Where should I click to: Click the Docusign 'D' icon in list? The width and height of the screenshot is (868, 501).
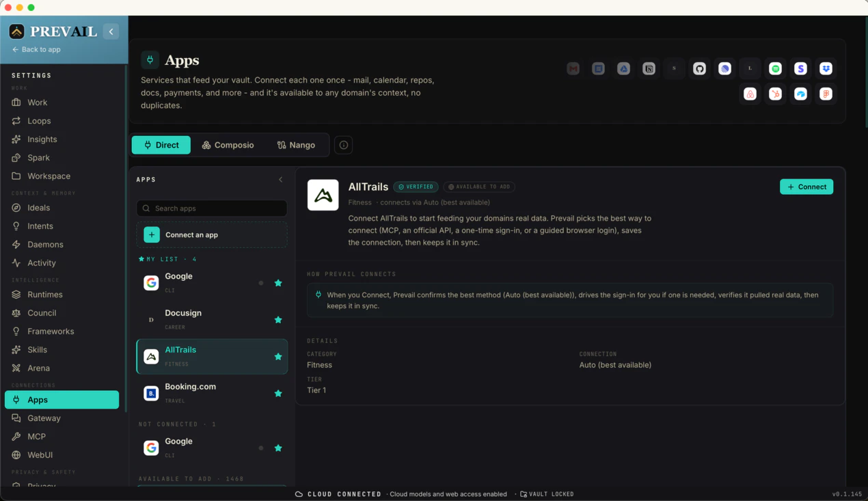(x=151, y=319)
